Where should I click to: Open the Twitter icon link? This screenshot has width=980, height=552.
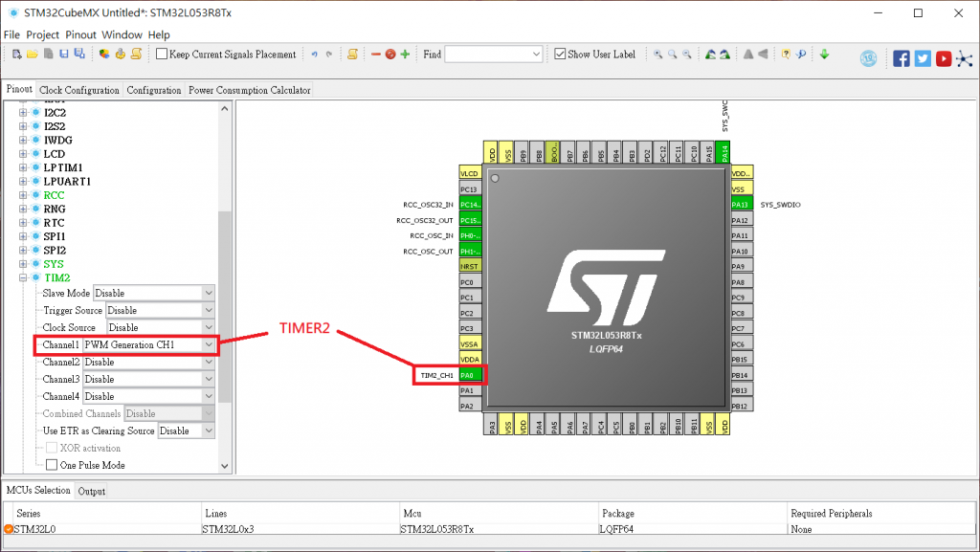pyautogui.click(x=923, y=58)
